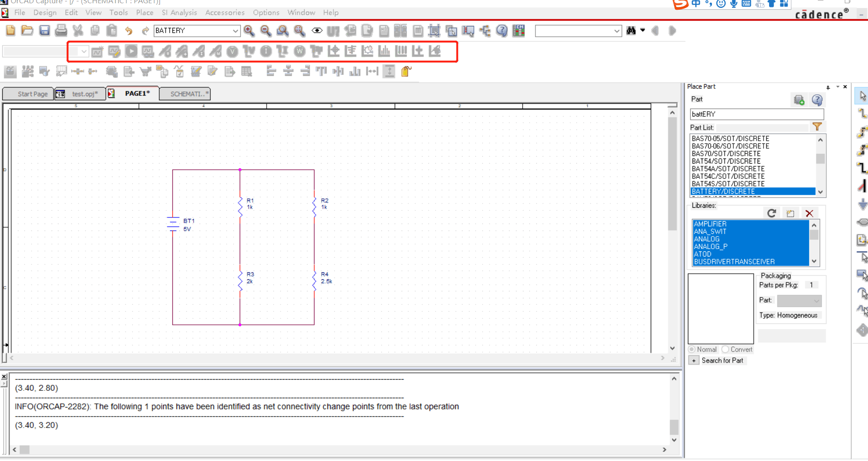
Task: Zoom in on the schematic
Action: coord(249,31)
